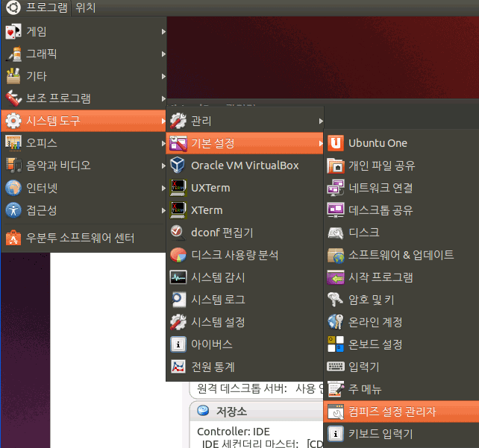Click the Oracle VM VirtualBox cube icon
The image size is (479, 448).
click(x=178, y=165)
